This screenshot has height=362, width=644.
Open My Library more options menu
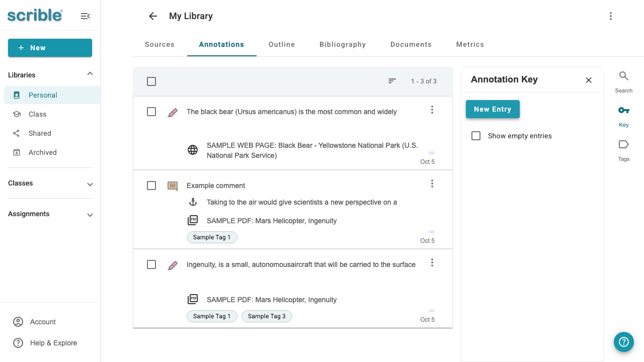pos(611,16)
